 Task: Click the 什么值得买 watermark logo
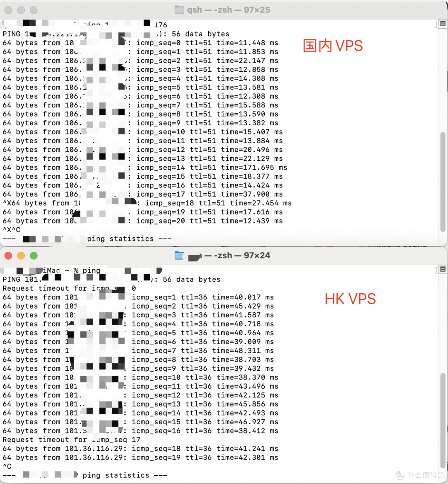coord(419,474)
